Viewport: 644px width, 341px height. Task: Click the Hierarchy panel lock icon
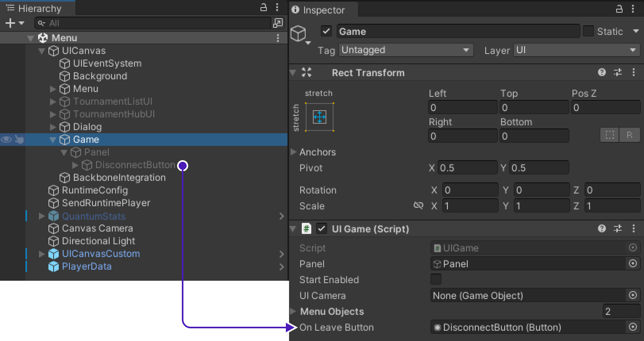(263, 8)
